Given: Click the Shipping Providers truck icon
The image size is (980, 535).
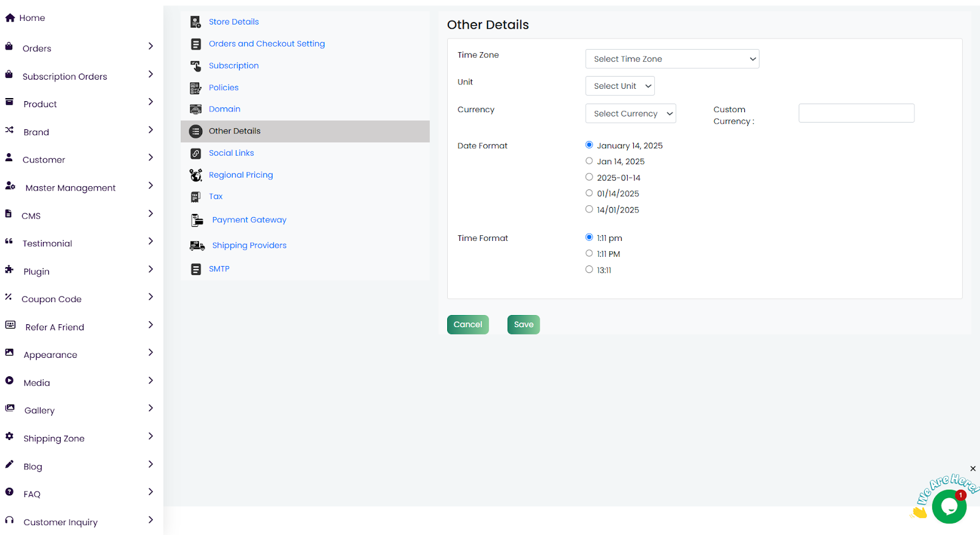Looking at the screenshot, I should [x=197, y=246].
